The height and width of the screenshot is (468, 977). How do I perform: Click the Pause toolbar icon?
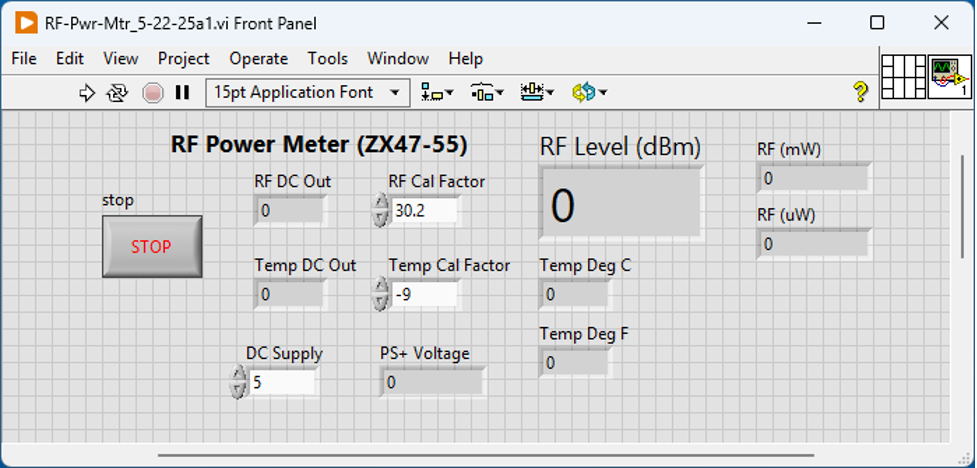click(183, 93)
